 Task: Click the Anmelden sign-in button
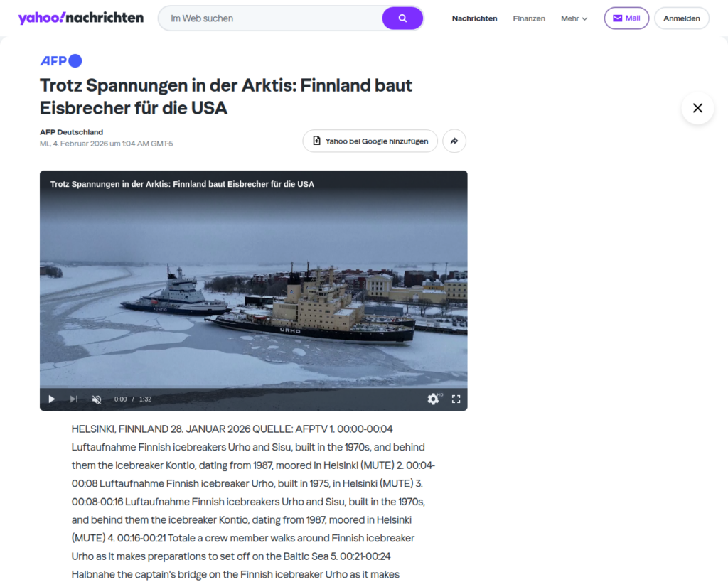pos(681,18)
